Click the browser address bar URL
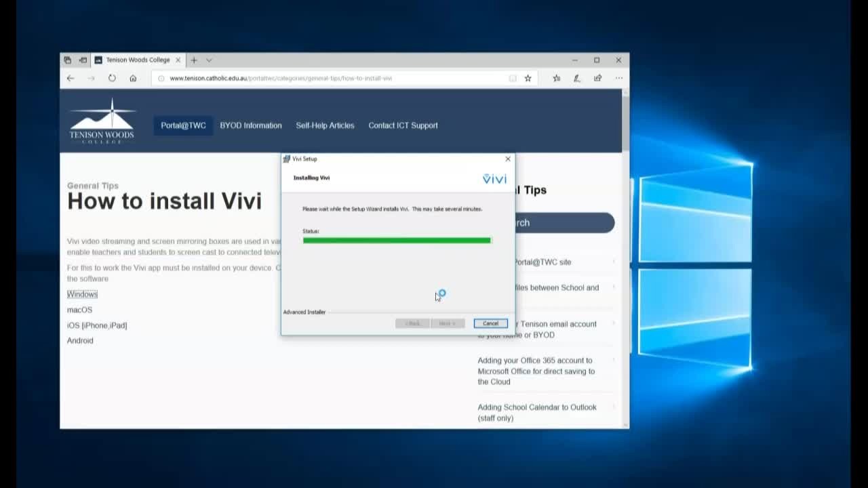868x488 pixels. 280,78
